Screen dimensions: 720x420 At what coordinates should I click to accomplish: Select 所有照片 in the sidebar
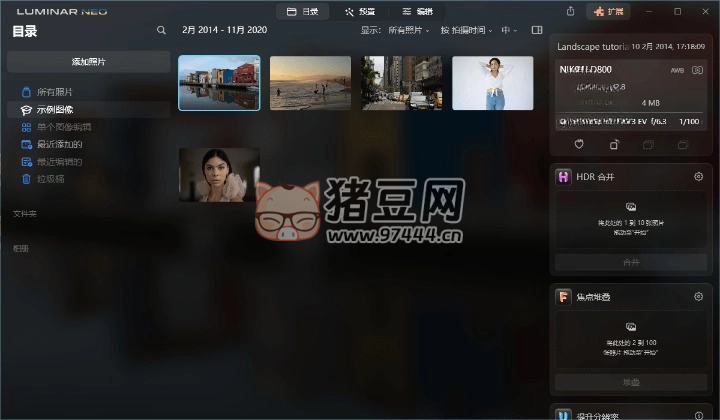point(54,92)
